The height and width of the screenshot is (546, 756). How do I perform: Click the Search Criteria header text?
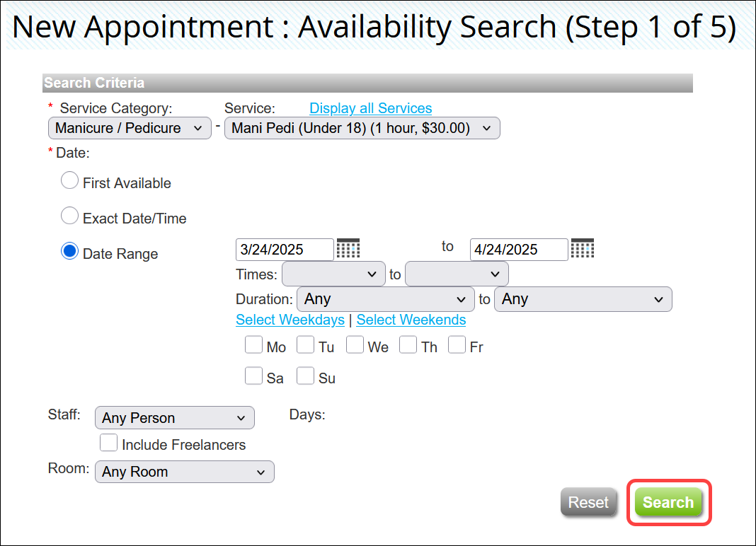click(95, 83)
